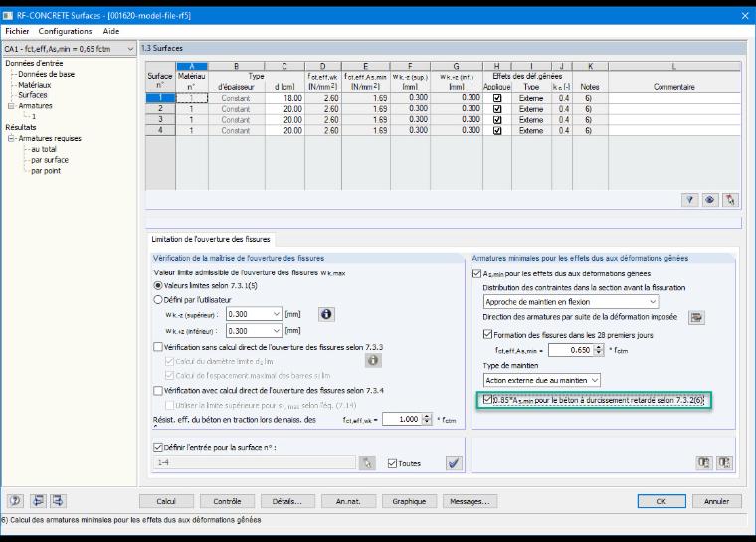The height and width of the screenshot is (542, 756).
Task: Adjust the fct,eff,As,min 0.650 spinner
Action: [599, 350]
